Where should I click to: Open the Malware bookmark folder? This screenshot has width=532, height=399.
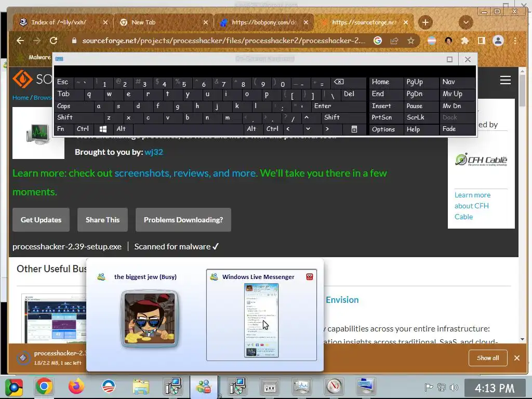(x=35, y=57)
